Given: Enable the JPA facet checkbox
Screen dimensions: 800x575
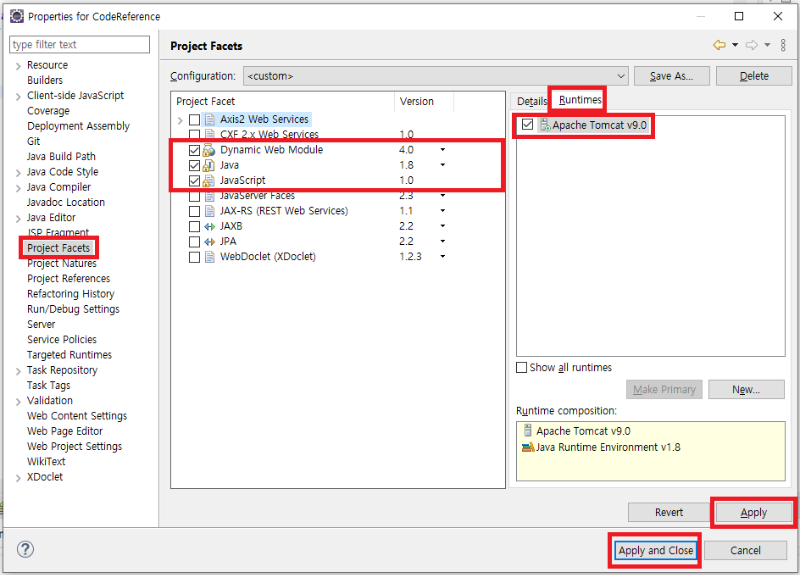Looking at the screenshot, I should 194,242.
